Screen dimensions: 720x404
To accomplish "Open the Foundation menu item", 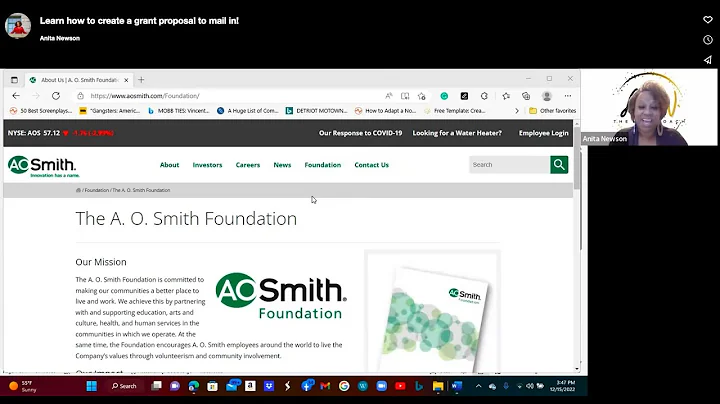I will pyautogui.click(x=322, y=165).
